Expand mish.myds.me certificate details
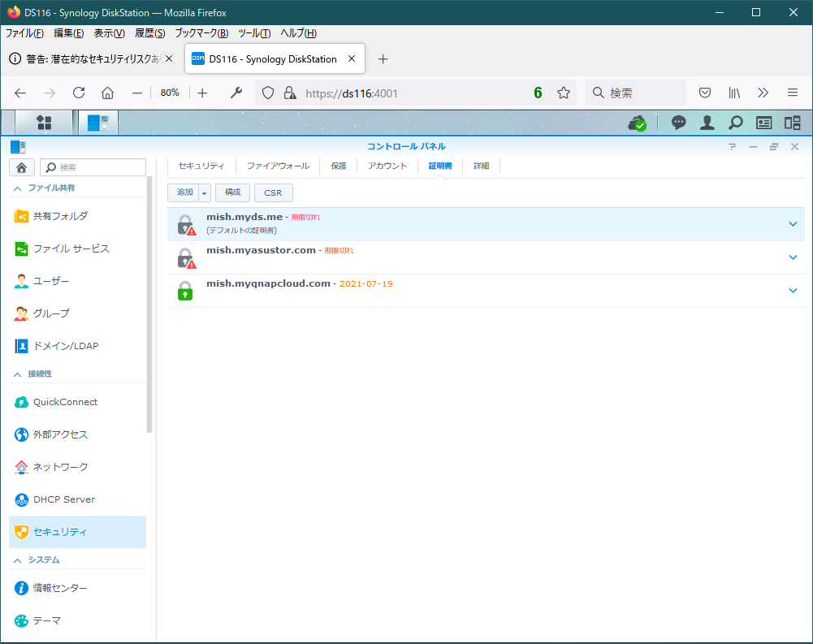 pos(793,224)
